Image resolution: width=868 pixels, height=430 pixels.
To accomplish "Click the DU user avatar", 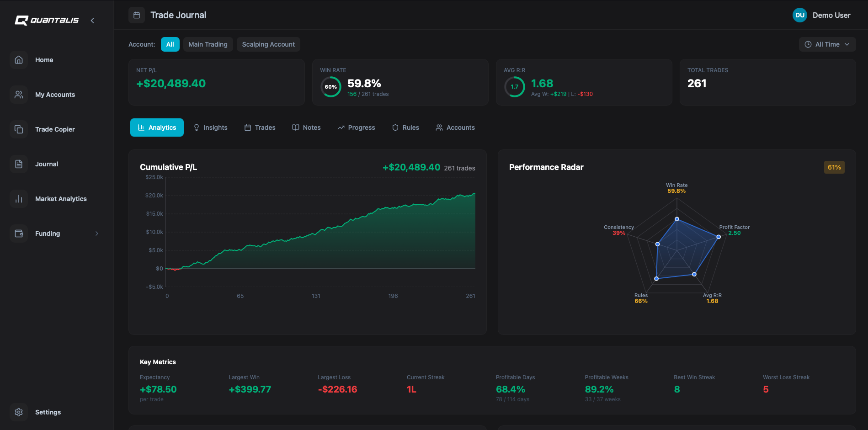I will coord(800,15).
